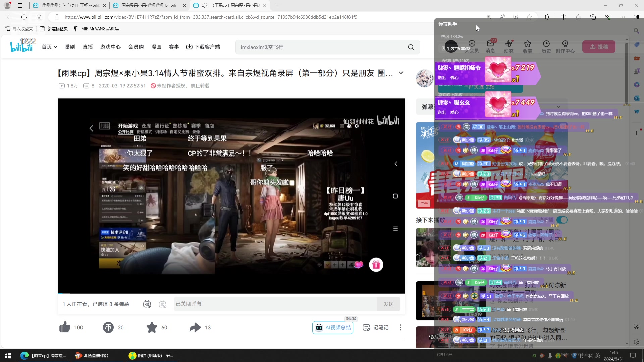The width and height of the screenshot is (644, 362).
Task: Expand 首页 dropdown in navigation
Action: (x=55, y=47)
